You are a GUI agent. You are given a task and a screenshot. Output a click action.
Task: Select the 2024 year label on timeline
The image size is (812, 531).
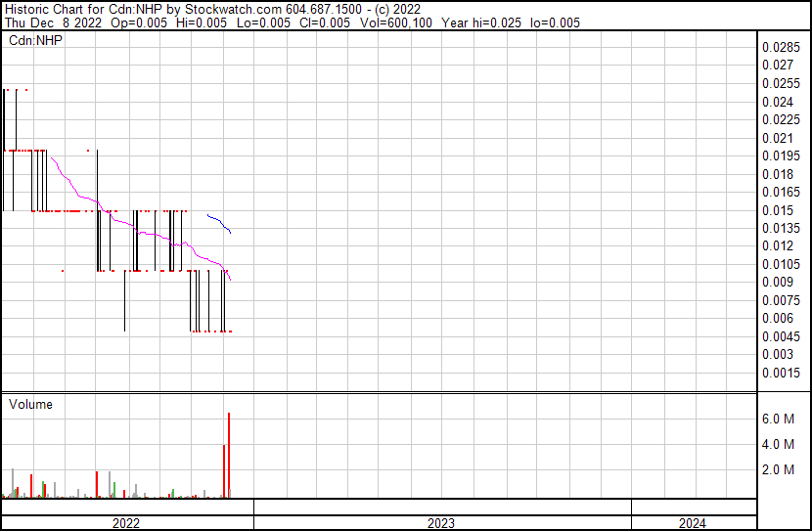pos(693,523)
